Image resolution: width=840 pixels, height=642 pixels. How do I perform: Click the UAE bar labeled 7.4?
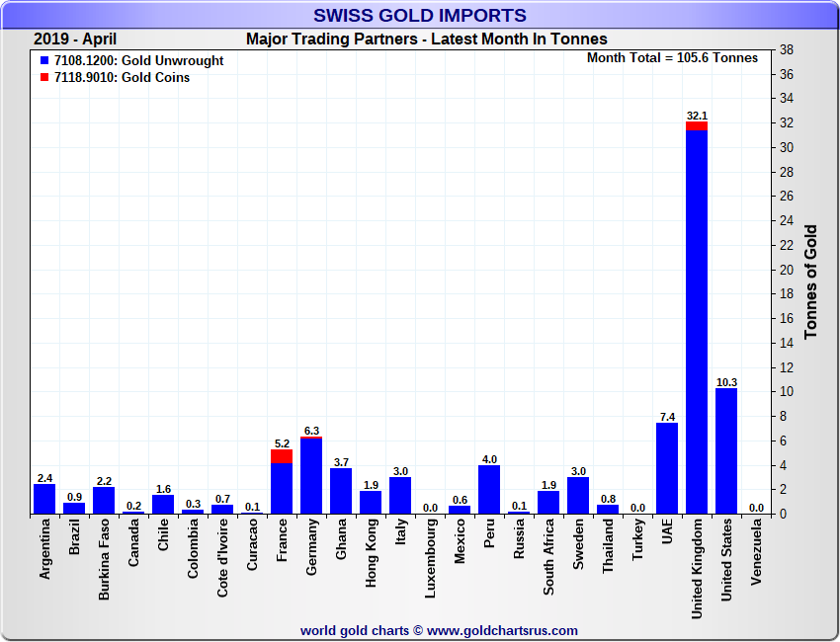coord(667,468)
